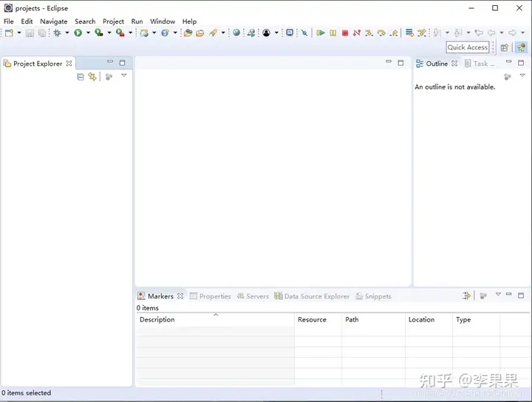Click the debug Resume icon
Viewport: 532px width, 402px height.
(x=320, y=33)
